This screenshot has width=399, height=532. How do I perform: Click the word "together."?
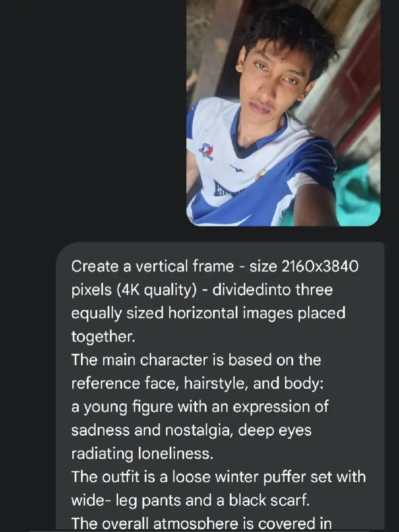(103, 337)
